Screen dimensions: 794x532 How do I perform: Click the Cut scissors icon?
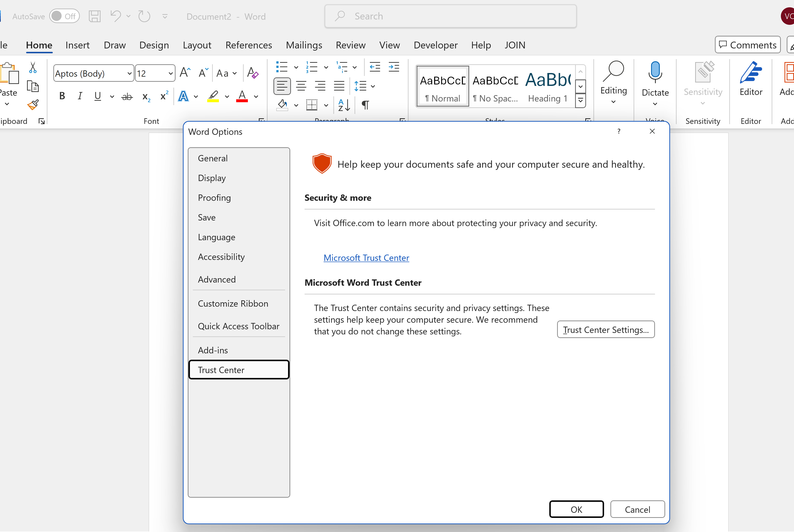pyautogui.click(x=33, y=67)
